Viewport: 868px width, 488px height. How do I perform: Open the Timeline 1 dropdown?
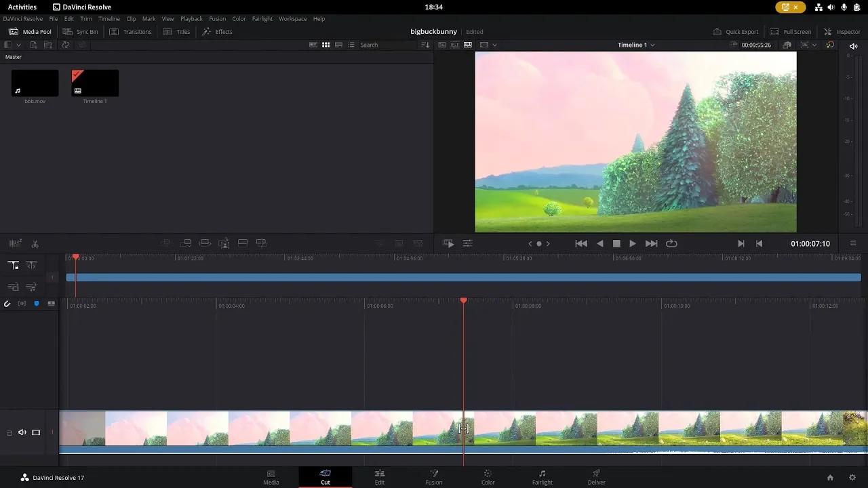pyautogui.click(x=635, y=45)
